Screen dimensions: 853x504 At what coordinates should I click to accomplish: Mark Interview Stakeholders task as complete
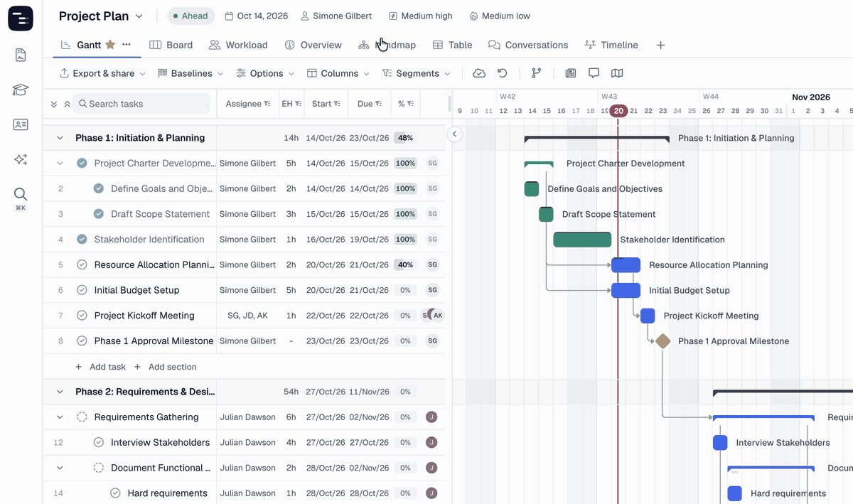[x=98, y=442]
